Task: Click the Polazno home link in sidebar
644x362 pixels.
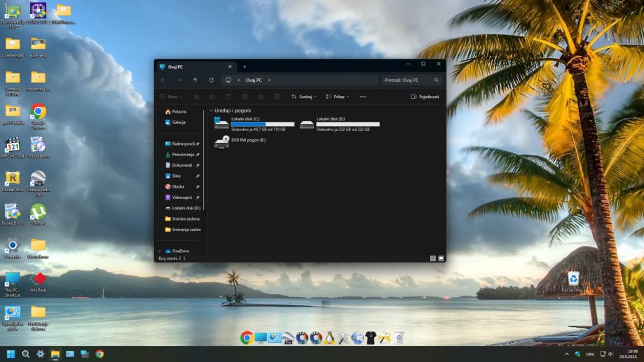Action: pos(179,111)
